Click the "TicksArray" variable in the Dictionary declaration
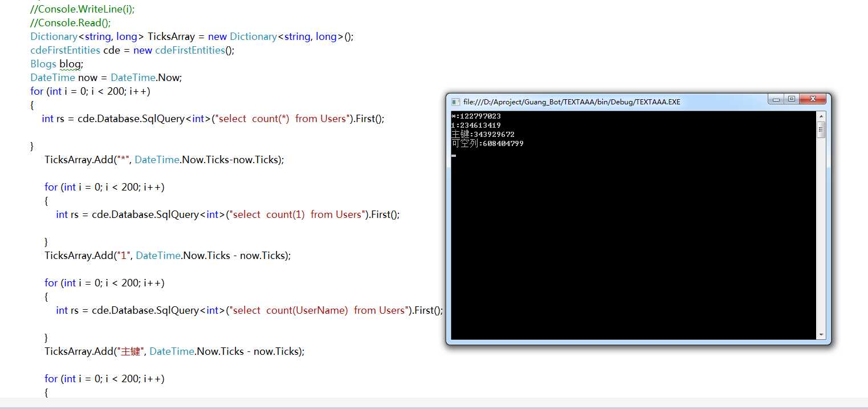Screen dimensions: 868x409 [172, 37]
